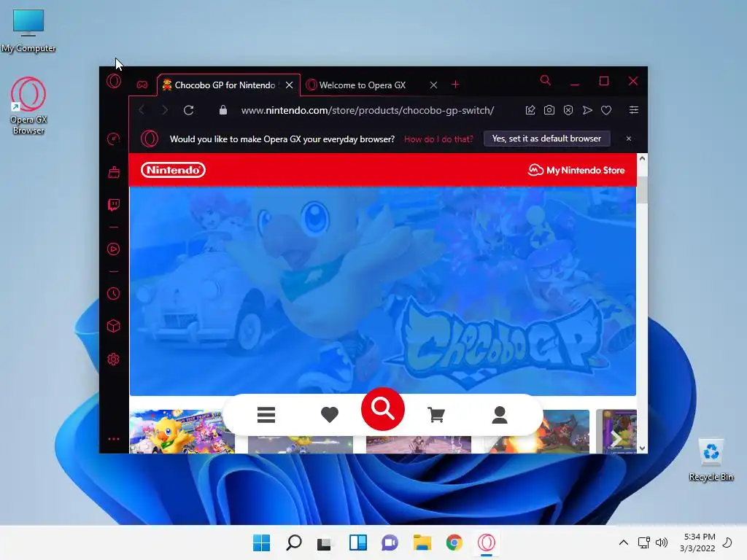
Task: Click the search tabs magnifier icon
Action: [x=546, y=80]
